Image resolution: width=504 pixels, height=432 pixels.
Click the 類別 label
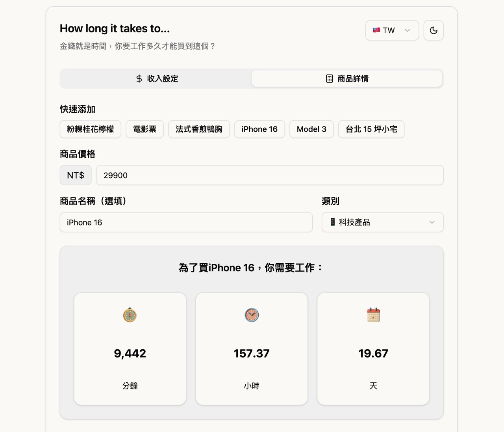coord(330,201)
